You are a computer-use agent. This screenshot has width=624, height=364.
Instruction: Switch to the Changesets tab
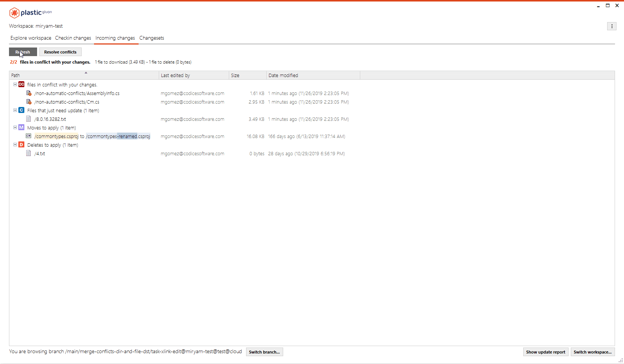tap(151, 38)
